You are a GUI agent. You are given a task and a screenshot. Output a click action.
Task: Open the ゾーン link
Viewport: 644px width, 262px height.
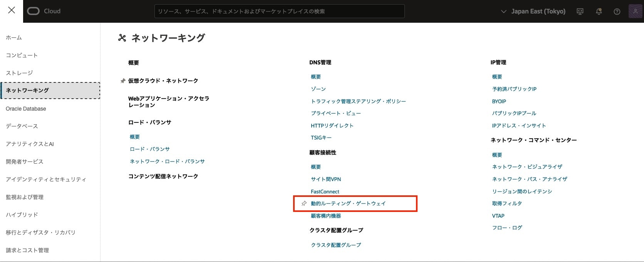(318, 89)
